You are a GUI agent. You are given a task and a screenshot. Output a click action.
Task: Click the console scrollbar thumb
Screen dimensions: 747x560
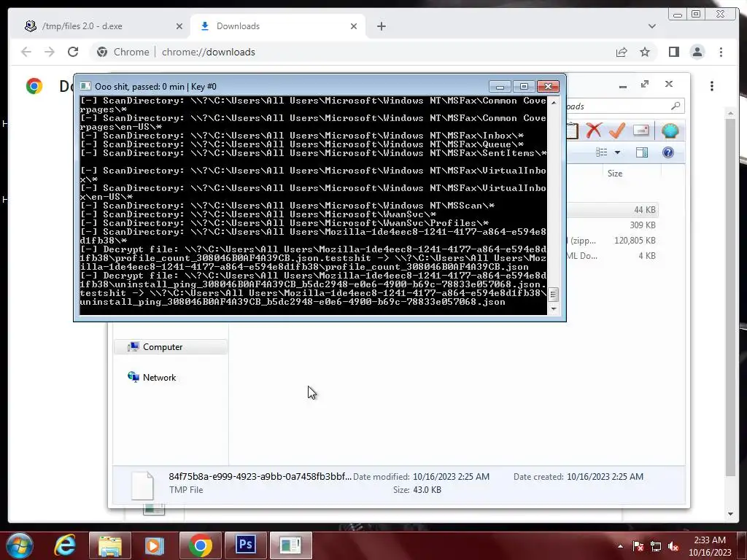click(x=553, y=295)
